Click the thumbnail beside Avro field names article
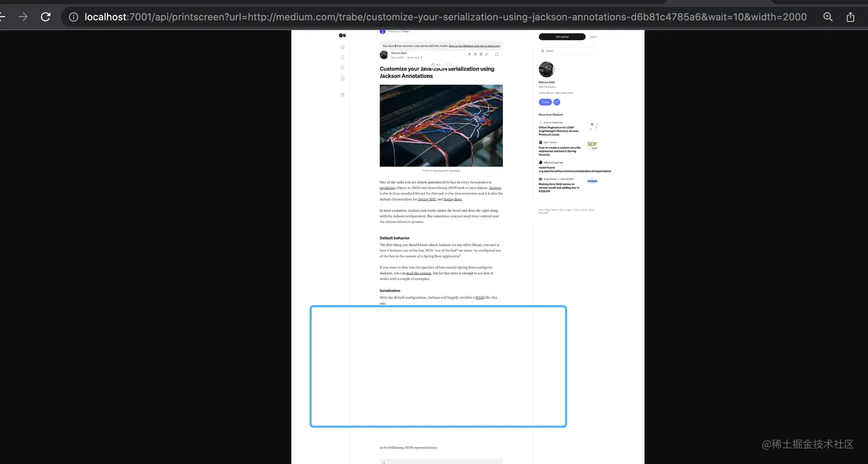868x464 pixels. 592,181
